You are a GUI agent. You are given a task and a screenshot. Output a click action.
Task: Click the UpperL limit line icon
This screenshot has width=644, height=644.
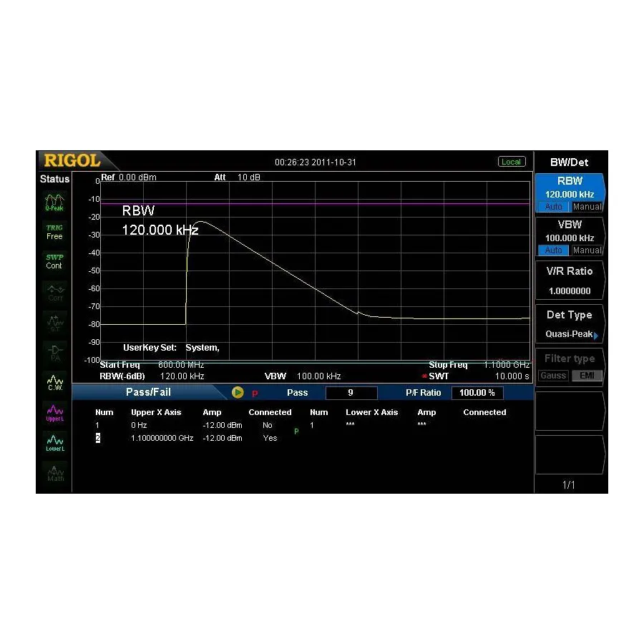[x=54, y=410]
